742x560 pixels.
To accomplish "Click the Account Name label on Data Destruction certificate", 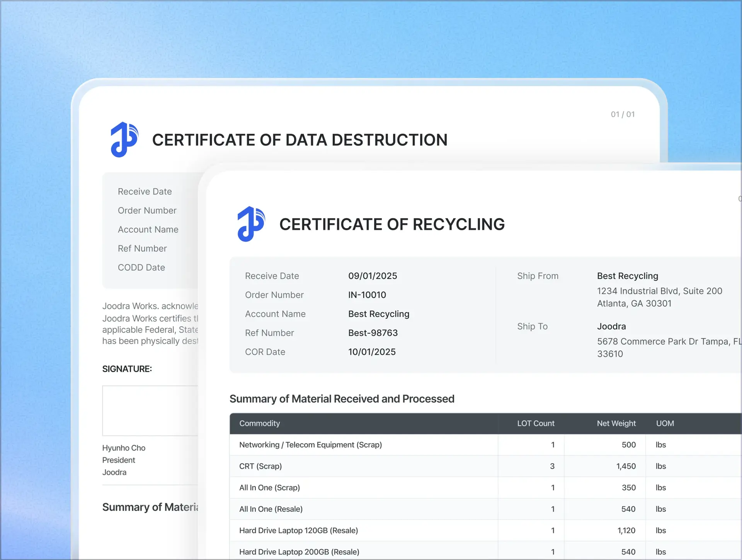I will click(148, 229).
